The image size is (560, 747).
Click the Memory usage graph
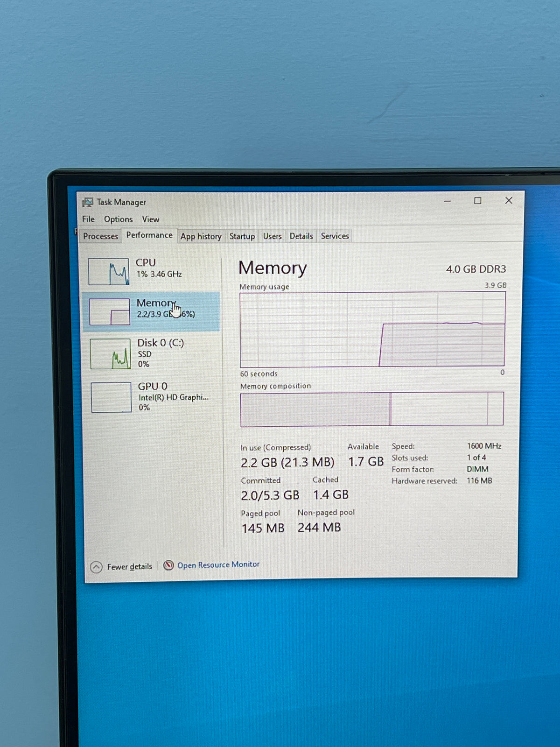[372, 330]
